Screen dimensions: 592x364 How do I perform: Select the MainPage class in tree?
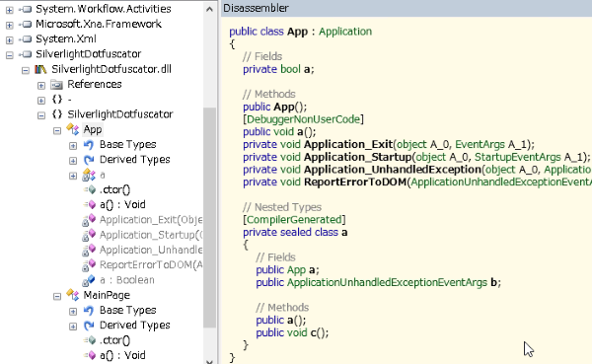[x=107, y=295]
